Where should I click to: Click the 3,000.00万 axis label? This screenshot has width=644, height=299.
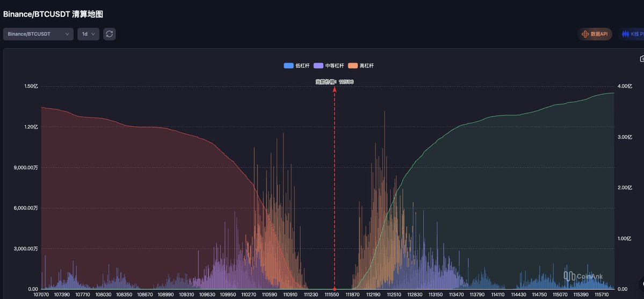[27, 249]
